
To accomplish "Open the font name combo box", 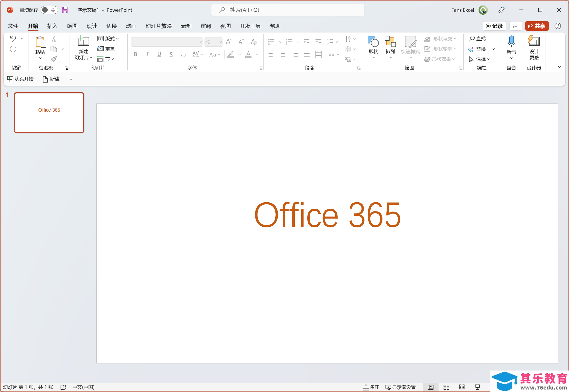I will click(167, 42).
